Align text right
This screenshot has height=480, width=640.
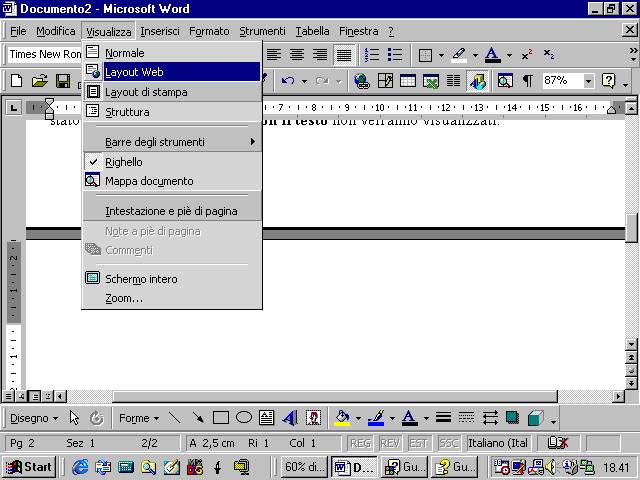pos(320,55)
